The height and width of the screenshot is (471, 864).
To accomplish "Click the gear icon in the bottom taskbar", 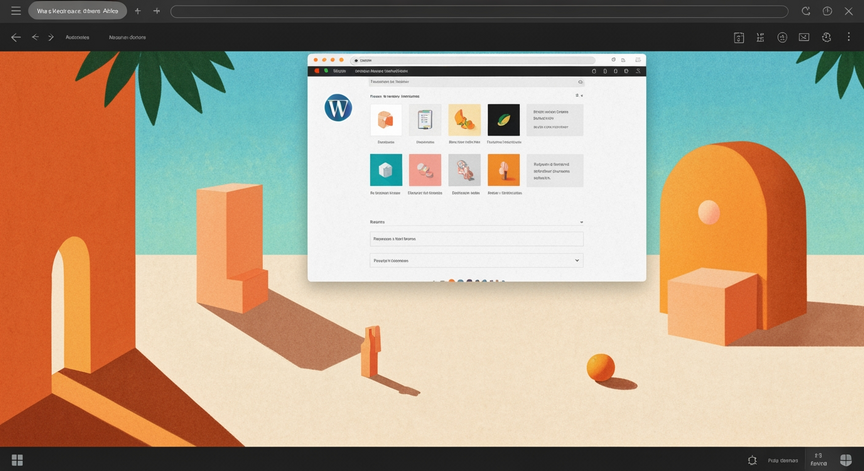I will (752, 460).
